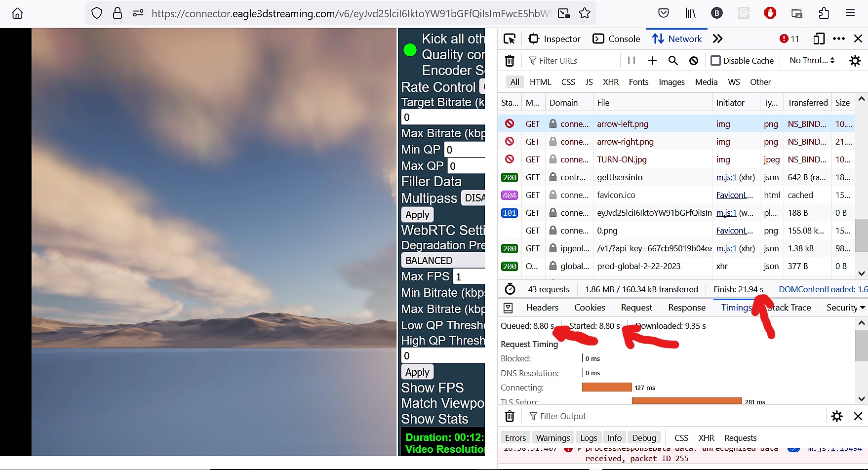868x470 pixels.
Task: Expand more DevTools tabs chevron
Action: coord(718,39)
